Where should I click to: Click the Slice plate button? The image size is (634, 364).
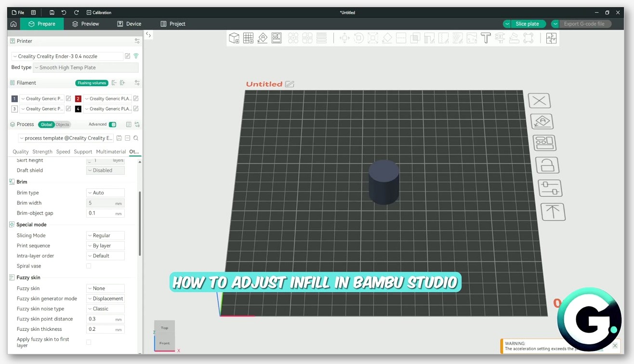pos(528,24)
